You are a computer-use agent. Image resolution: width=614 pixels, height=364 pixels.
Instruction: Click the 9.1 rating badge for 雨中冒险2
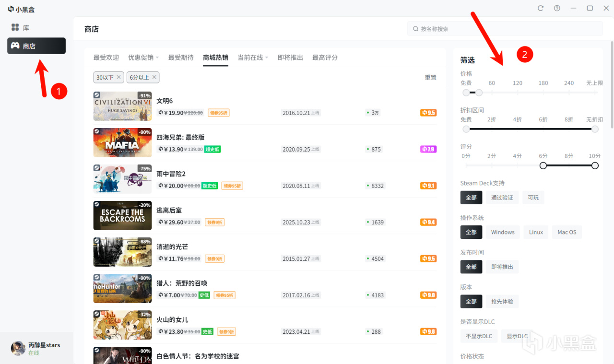coord(428,186)
